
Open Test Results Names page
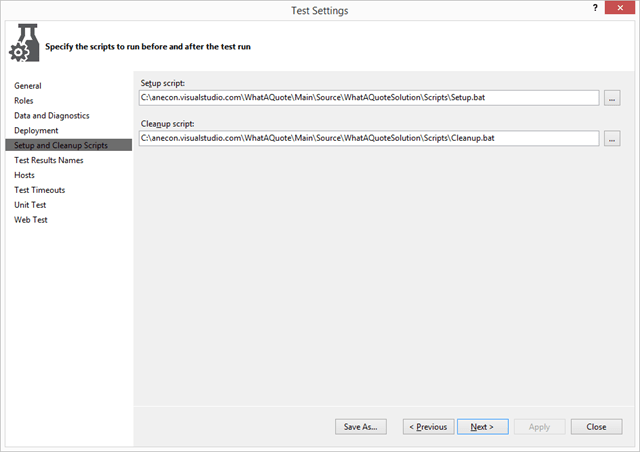48,160
